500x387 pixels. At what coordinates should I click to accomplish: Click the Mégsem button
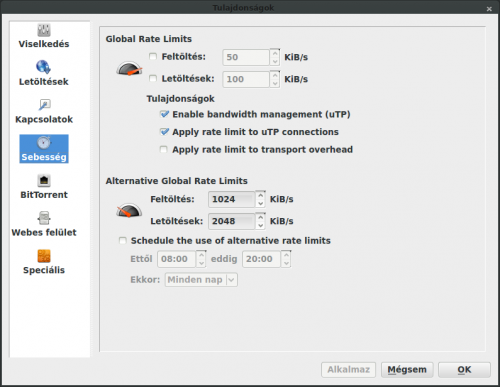coord(407,370)
